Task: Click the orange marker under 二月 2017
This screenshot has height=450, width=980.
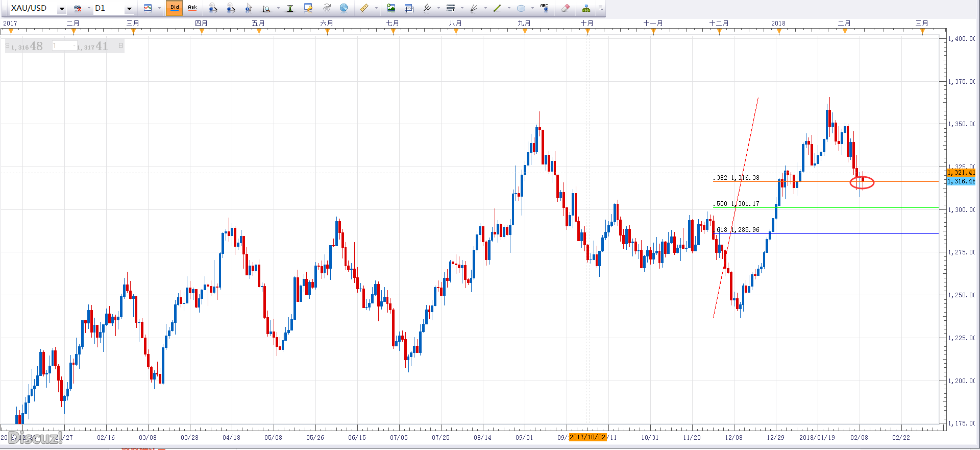Action: click(x=73, y=31)
